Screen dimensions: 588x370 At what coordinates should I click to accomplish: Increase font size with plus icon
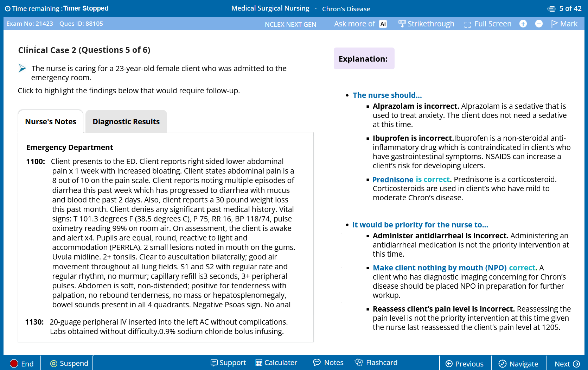pyautogui.click(x=523, y=24)
